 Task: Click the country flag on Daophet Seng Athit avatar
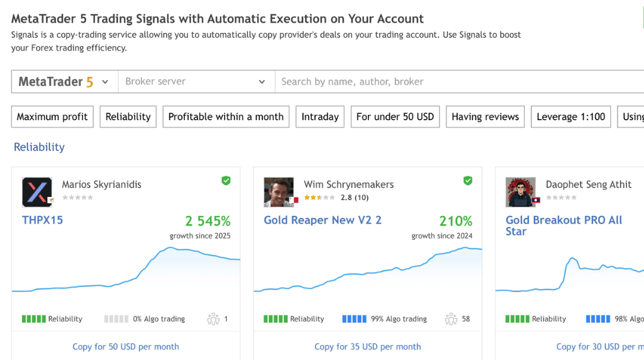point(536,200)
